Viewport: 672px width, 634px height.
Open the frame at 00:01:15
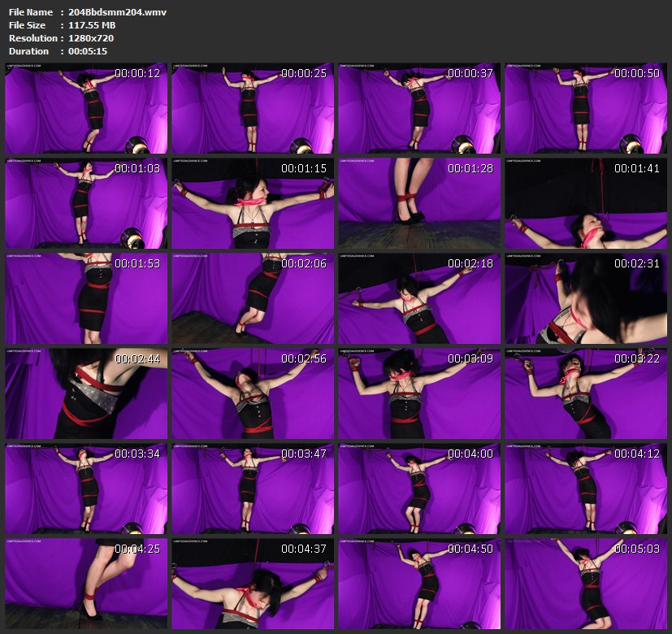253,204
